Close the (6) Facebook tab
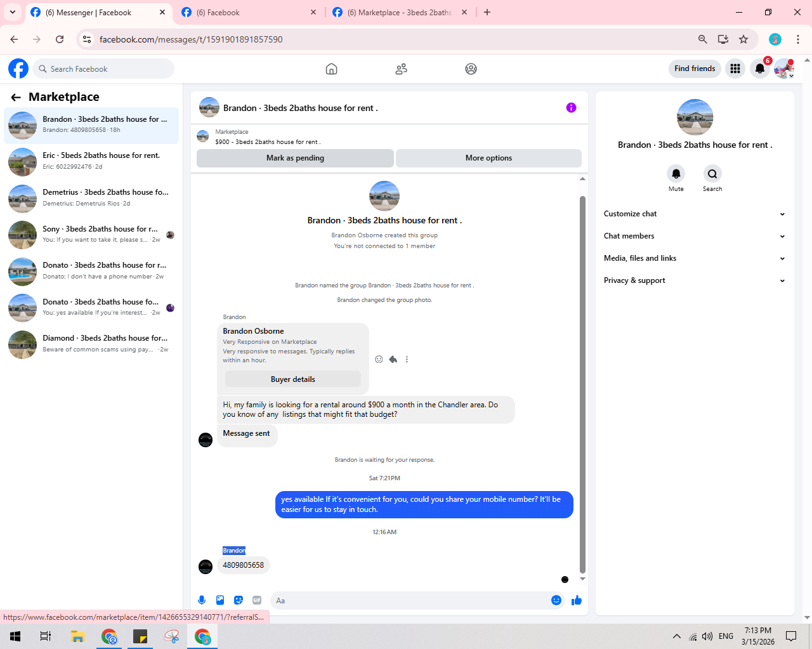 313,12
